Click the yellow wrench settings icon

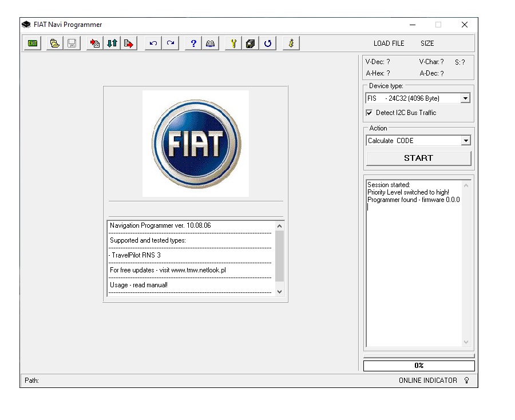[233, 43]
